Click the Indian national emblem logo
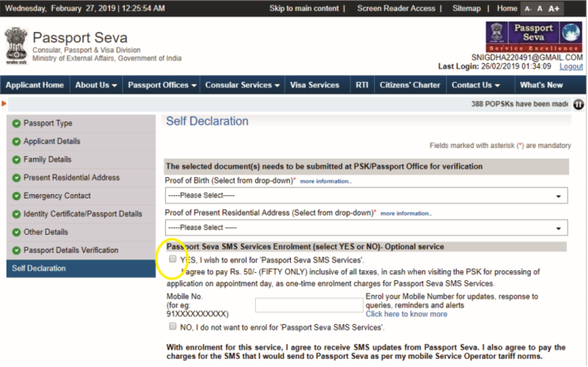 coord(17,45)
